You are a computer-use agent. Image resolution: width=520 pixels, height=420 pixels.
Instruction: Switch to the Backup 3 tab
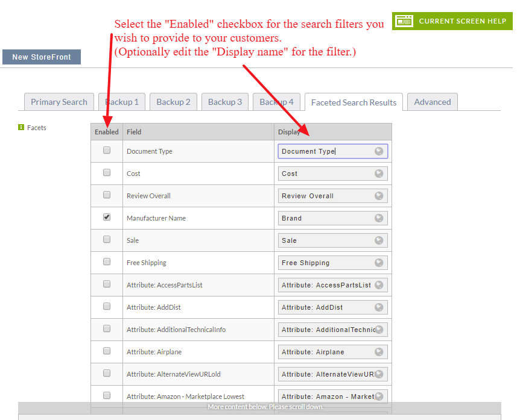point(225,102)
